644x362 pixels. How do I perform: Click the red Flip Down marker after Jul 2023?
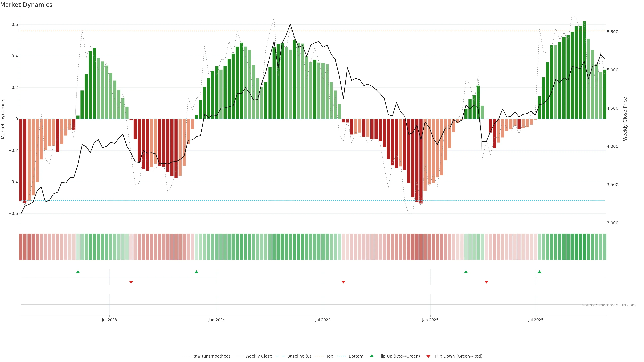131,282
